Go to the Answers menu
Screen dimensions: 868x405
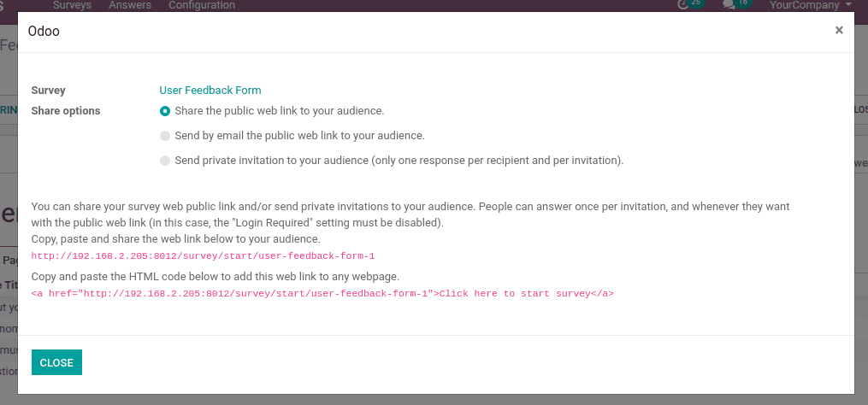130,5
